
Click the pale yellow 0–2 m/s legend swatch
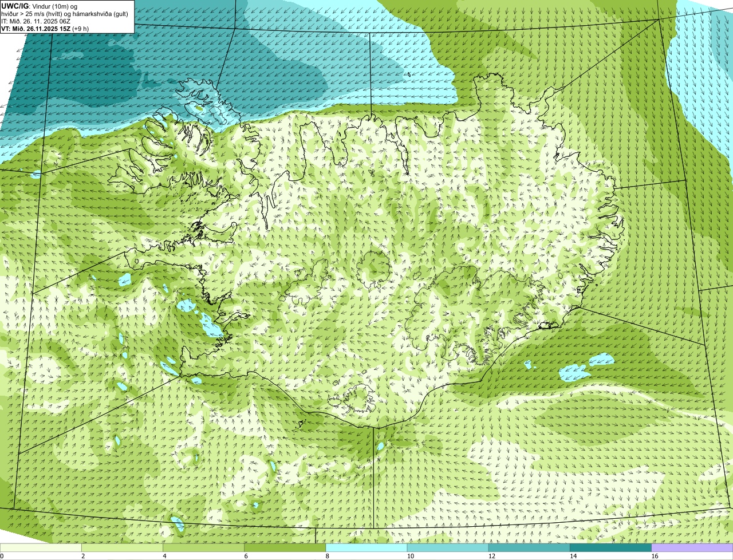[41, 548]
